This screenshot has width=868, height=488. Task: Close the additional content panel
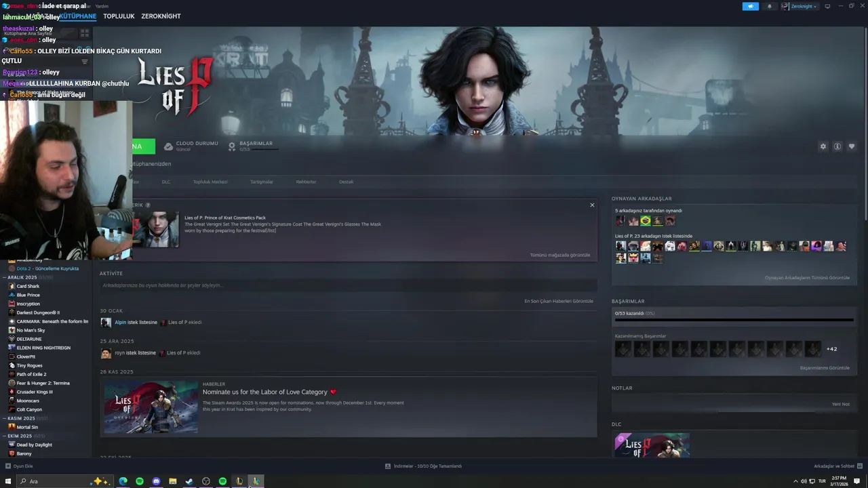tap(592, 205)
